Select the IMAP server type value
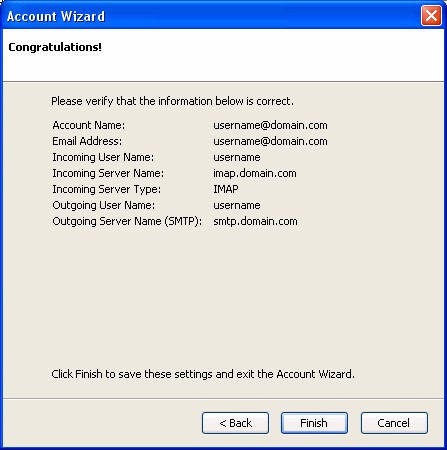Screen dimensions: 447x450 226,189
